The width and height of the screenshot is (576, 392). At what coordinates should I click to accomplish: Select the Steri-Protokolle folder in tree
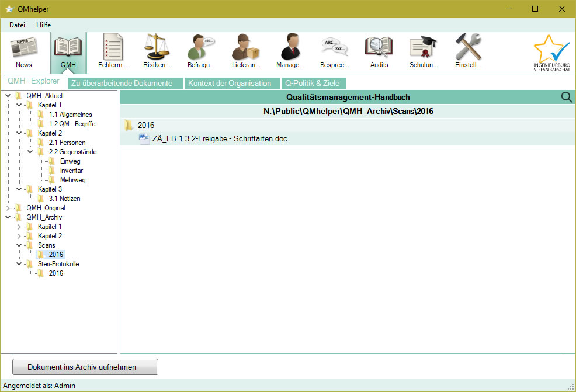pos(58,264)
